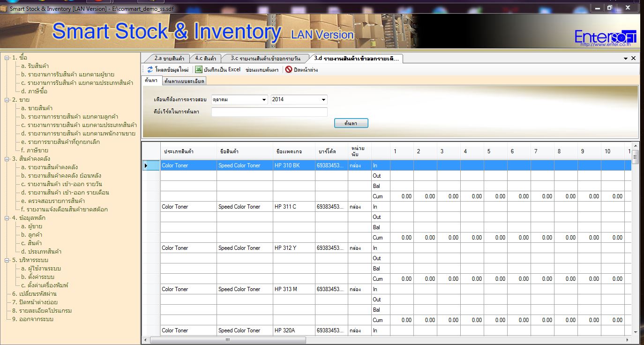Open c. รายงานการรับสินค้า แยกตามประเภทสินค้า

[77, 83]
